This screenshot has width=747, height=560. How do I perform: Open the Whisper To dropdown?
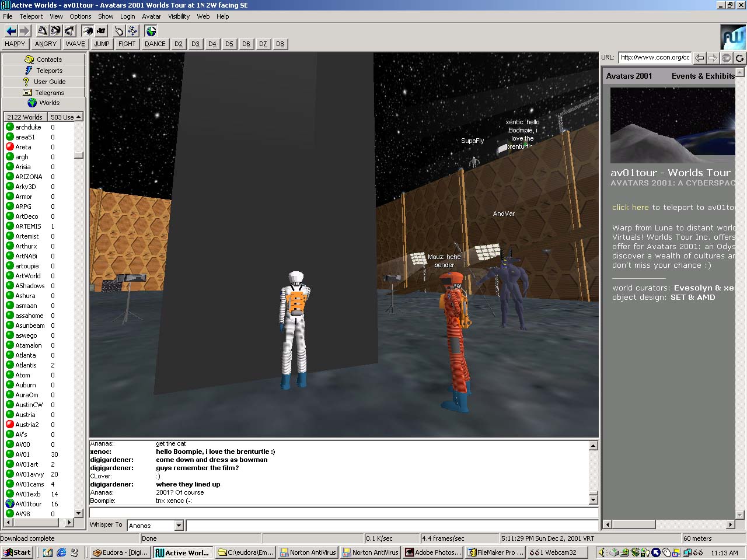coord(179,526)
